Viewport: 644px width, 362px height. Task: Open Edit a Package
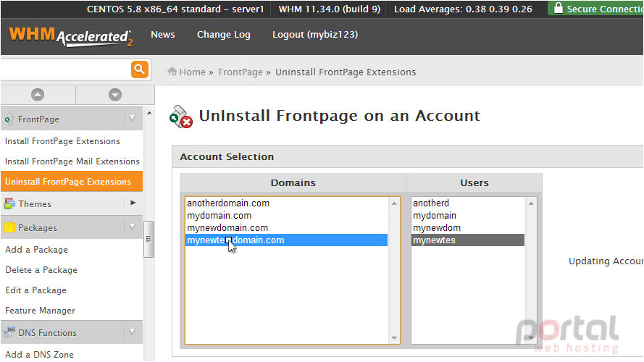pos(35,290)
